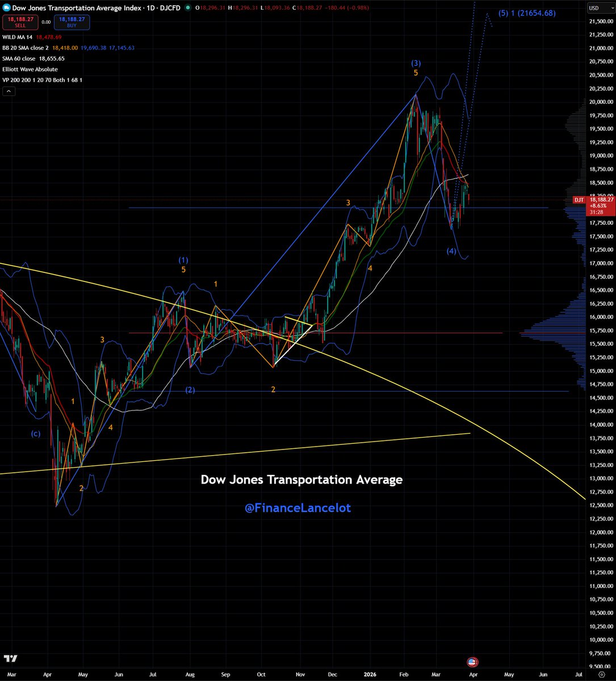
Task: Click the 2026 label on the time axis
Action: [x=369, y=674]
